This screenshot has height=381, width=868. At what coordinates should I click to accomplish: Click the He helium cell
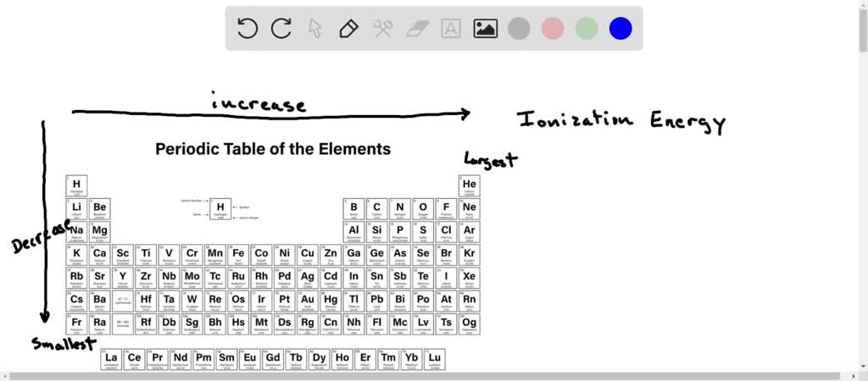tap(469, 185)
